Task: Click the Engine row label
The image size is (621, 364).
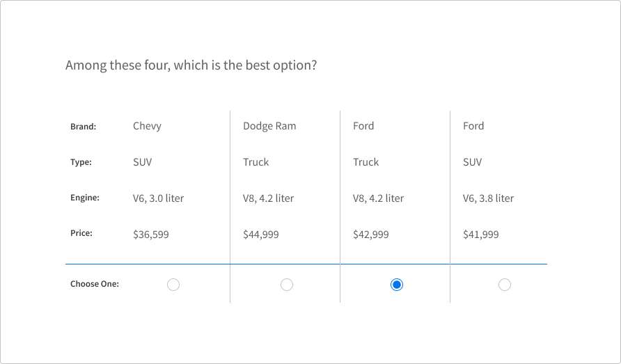Action: (x=85, y=198)
